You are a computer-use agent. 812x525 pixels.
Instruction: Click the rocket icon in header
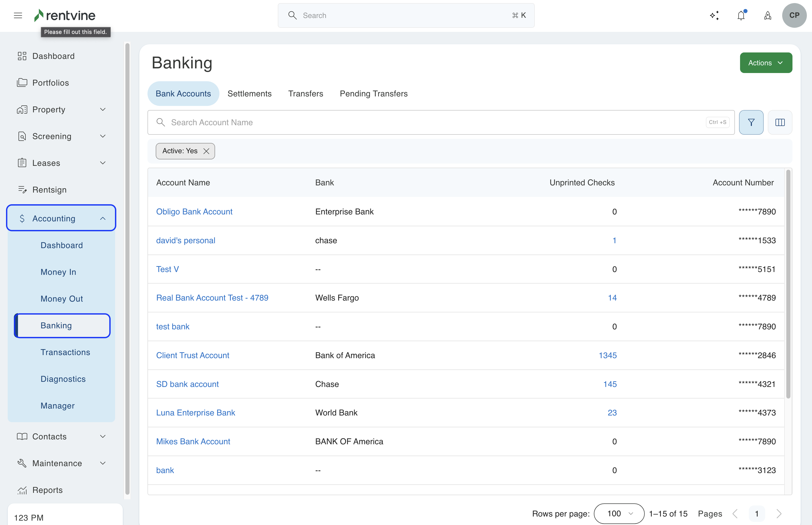click(767, 15)
